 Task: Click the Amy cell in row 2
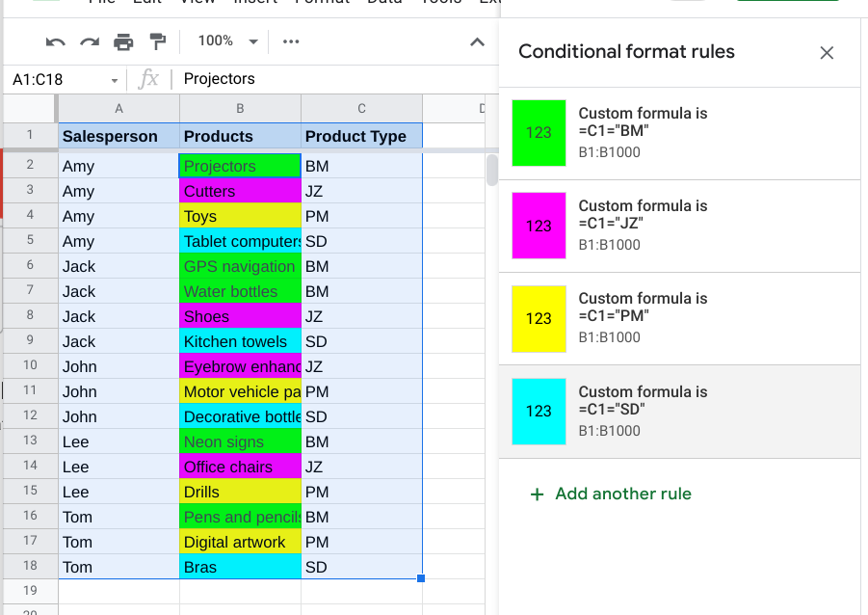(119, 166)
